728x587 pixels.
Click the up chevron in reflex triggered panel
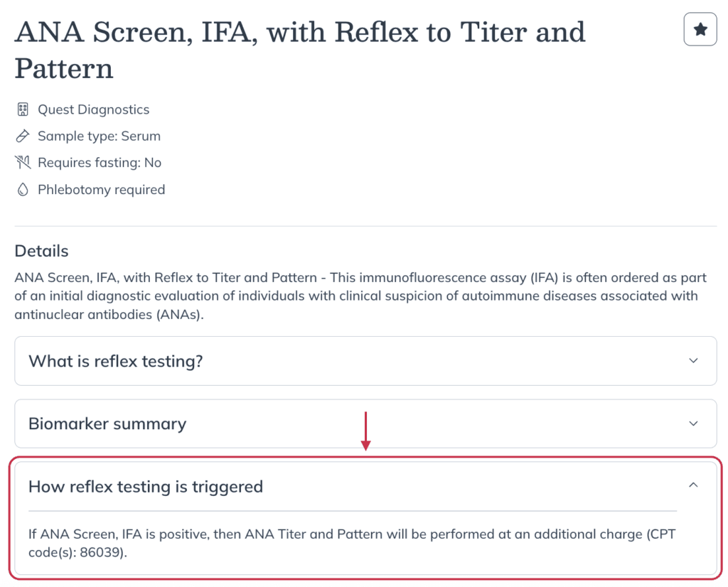pos(693,485)
